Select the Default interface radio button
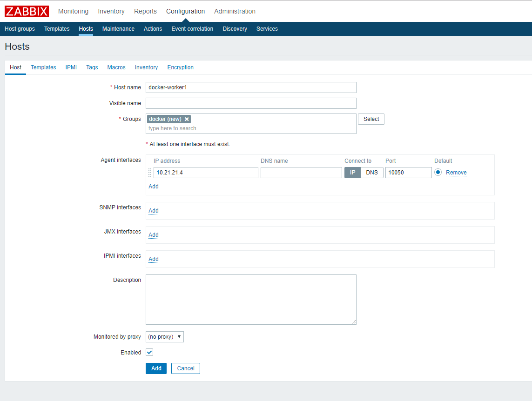532x401 pixels. pos(438,172)
